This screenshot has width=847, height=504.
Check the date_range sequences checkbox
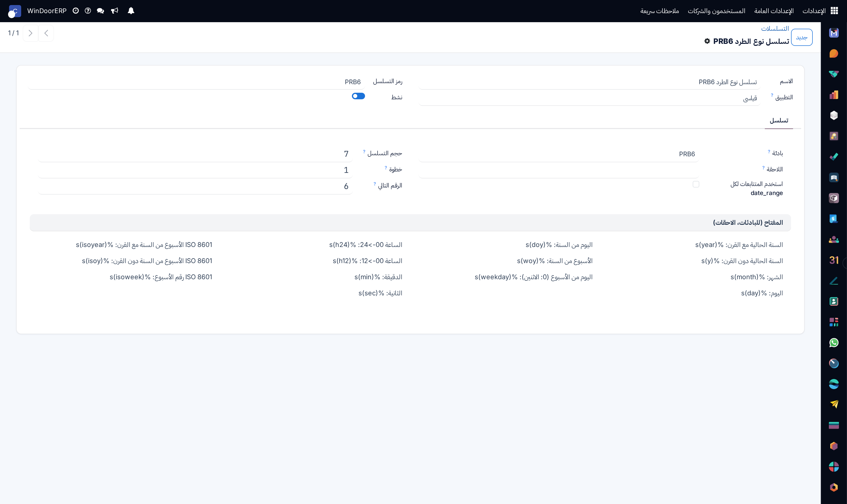696,184
